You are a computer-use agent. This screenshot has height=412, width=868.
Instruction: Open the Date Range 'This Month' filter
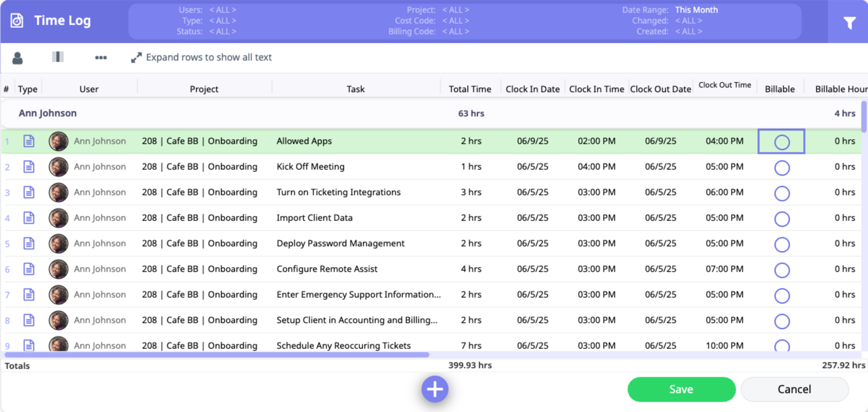[696, 10]
